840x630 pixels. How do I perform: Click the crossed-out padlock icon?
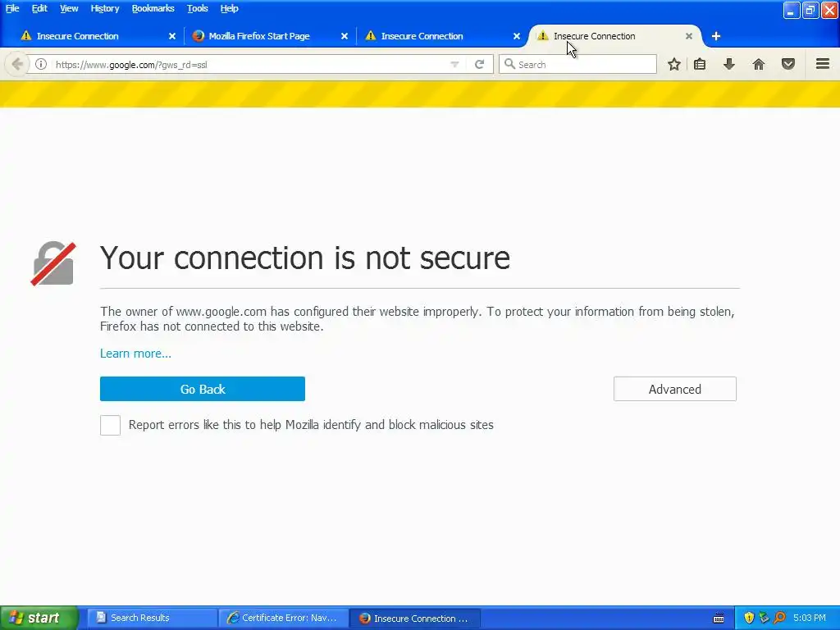(53, 263)
